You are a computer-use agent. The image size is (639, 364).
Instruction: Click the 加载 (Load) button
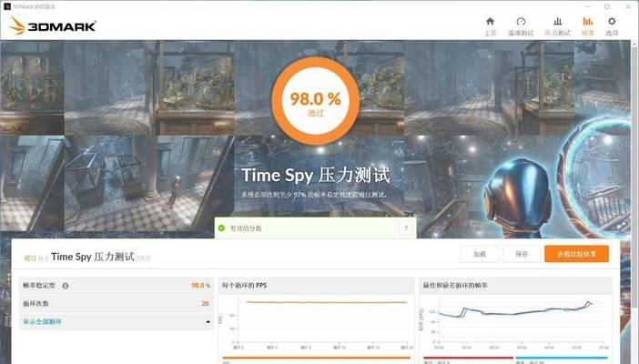coord(480,254)
